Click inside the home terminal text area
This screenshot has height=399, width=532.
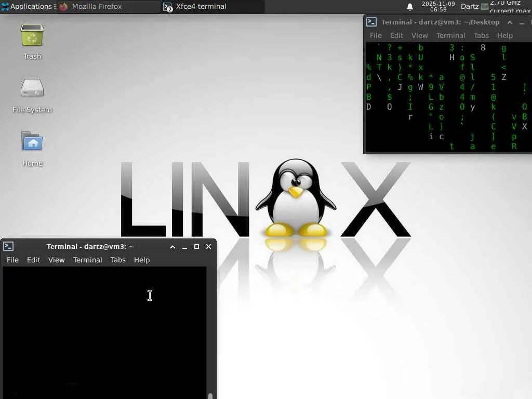(x=104, y=332)
